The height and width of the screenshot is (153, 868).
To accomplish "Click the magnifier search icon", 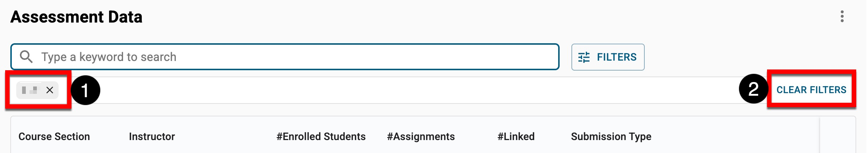I will (x=26, y=57).
